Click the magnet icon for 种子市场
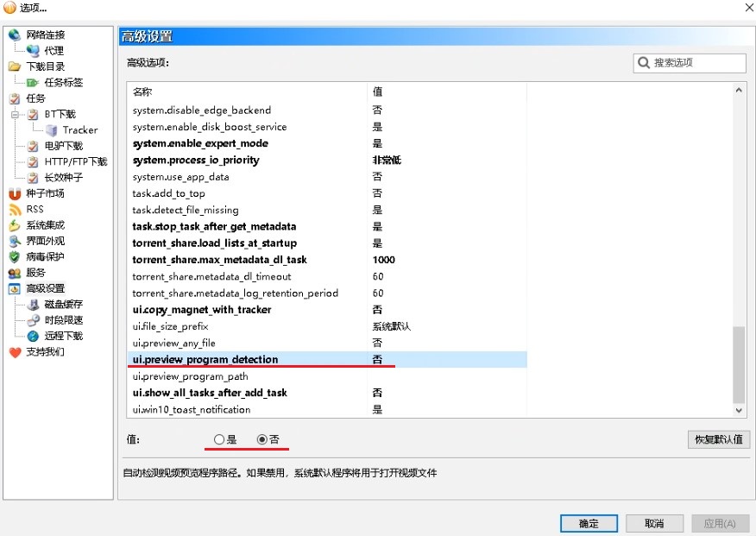756x536 pixels. [x=15, y=193]
